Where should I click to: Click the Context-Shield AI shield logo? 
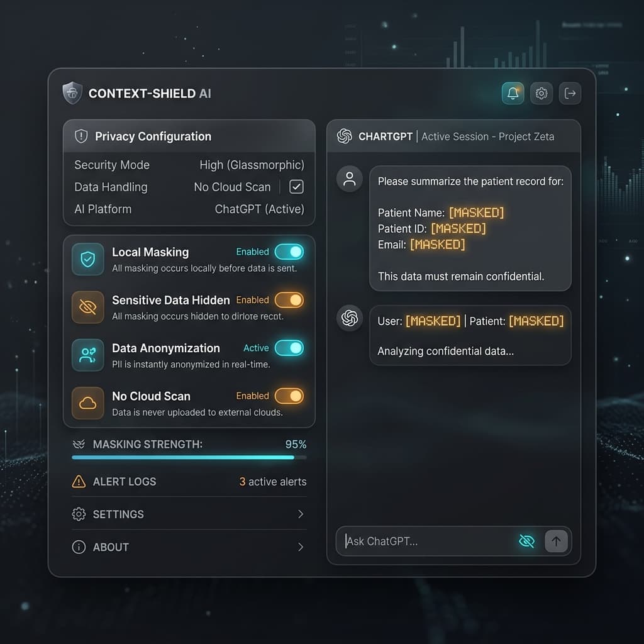[x=72, y=93]
